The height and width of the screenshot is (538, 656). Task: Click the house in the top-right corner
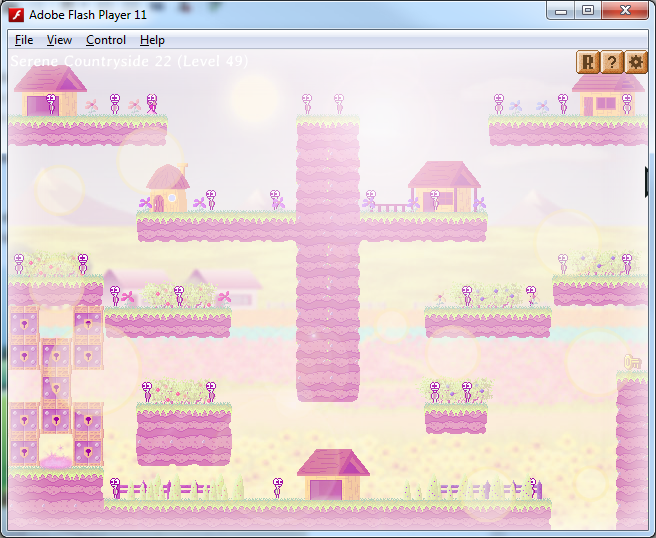[607, 96]
